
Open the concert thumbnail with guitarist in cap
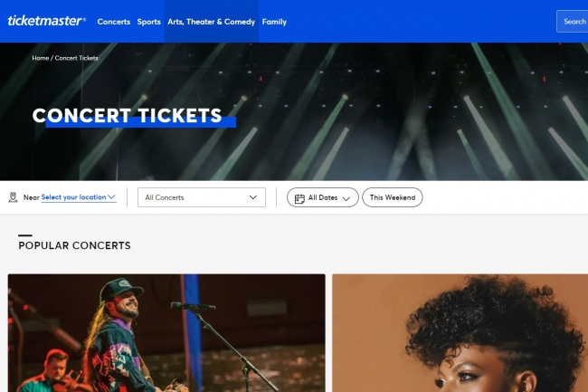166,333
